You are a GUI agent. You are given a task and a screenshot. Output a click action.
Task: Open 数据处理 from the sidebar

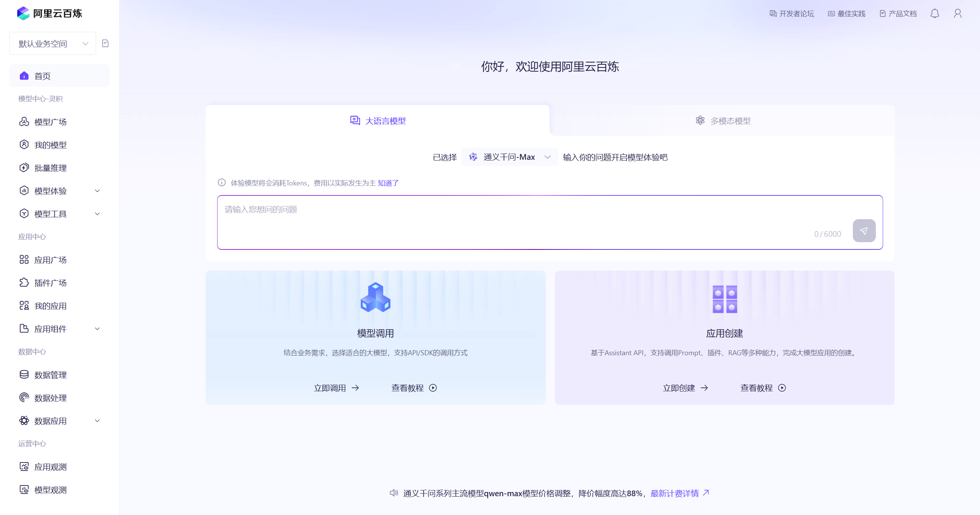(x=60, y=398)
